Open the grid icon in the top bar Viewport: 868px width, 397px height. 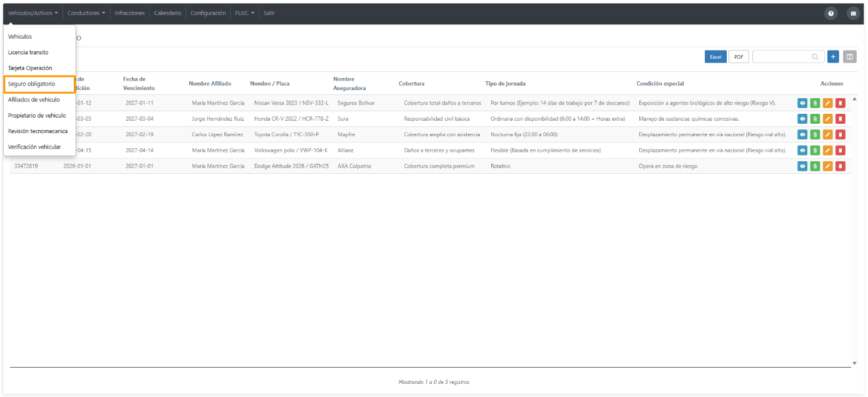tap(853, 13)
